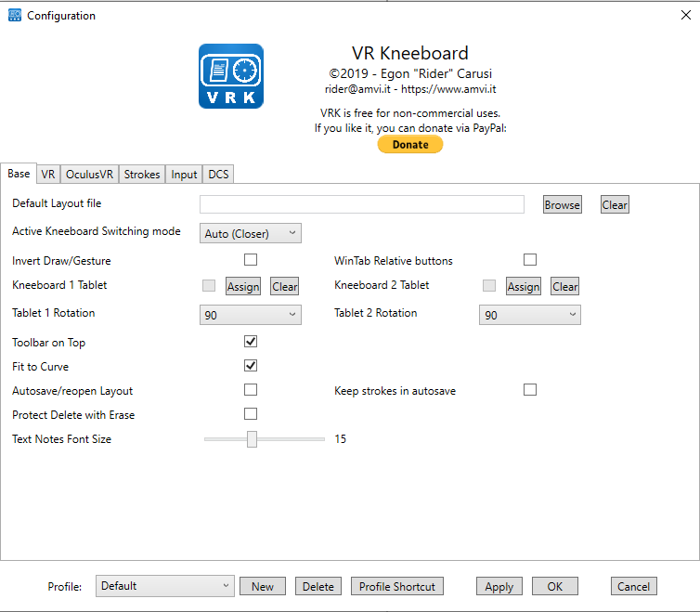Click the Kneeboard 1 Tablet indicator box
The height and width of the screenshot is (612, 700).
[x=209, y=285]
